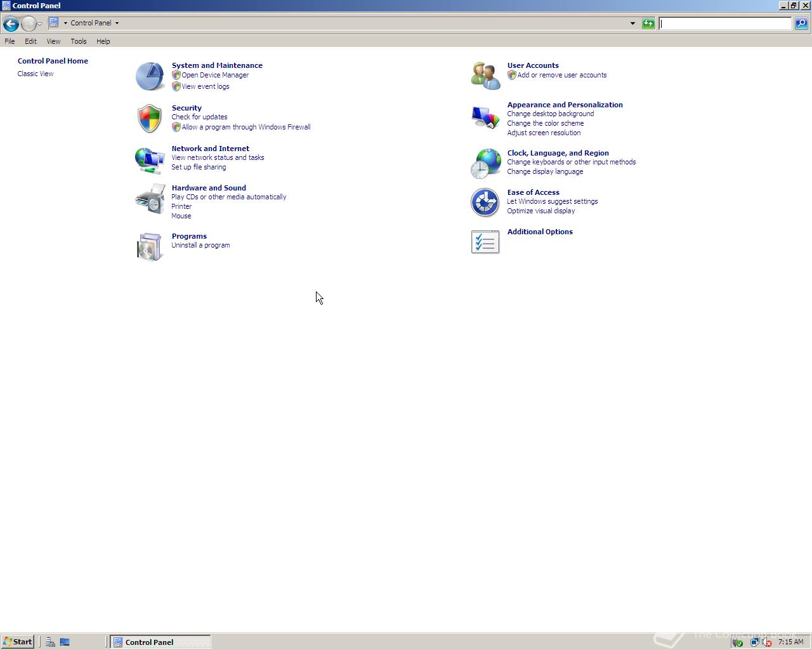The image size is (812, 650).
Task: Click Uninstall a program
Action: click(x=200, y=245)
